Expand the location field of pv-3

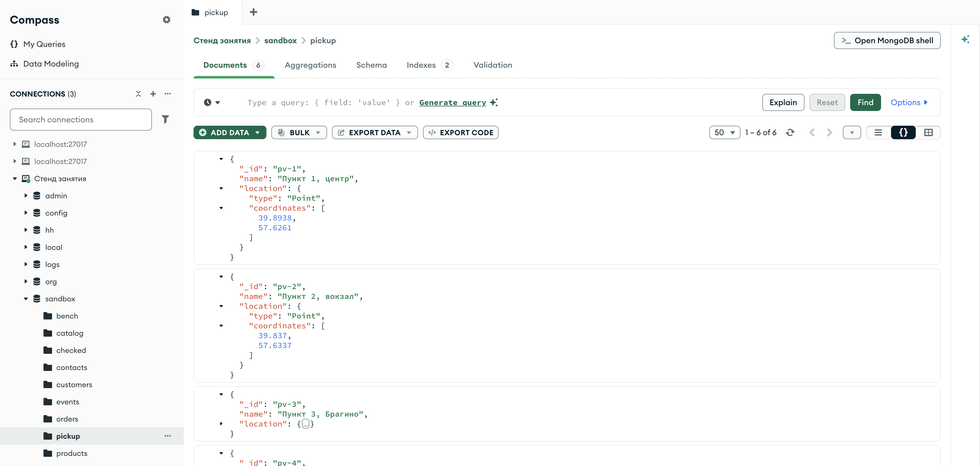[221, 424]
